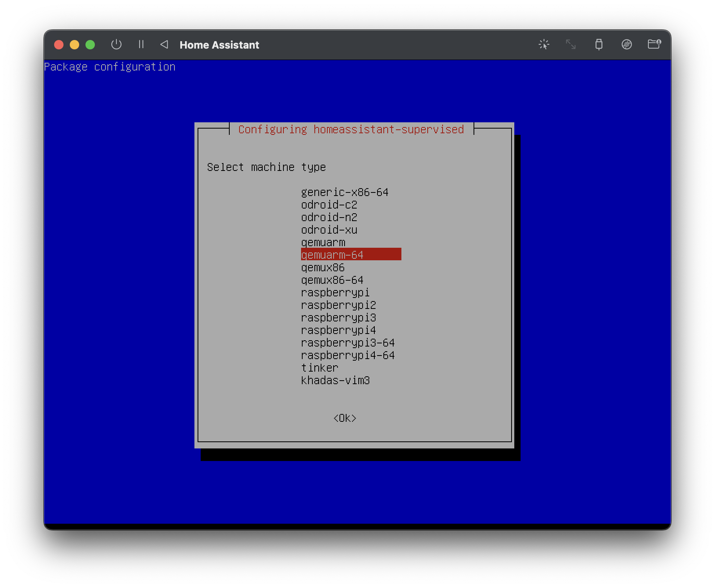
Task: Select tinker machine type
Action: 319,368
